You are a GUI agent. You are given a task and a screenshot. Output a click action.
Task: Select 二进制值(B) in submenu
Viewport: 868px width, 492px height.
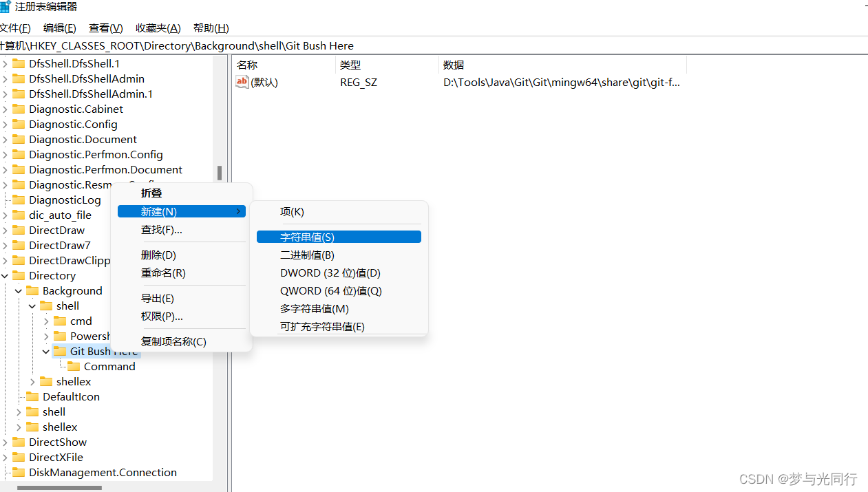(x=339, y=255)
